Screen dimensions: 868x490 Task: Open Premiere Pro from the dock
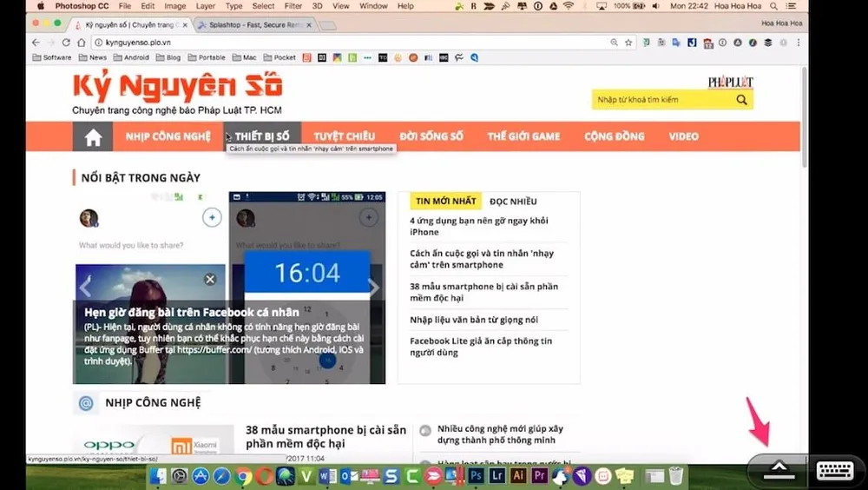[x=539, y=476]
